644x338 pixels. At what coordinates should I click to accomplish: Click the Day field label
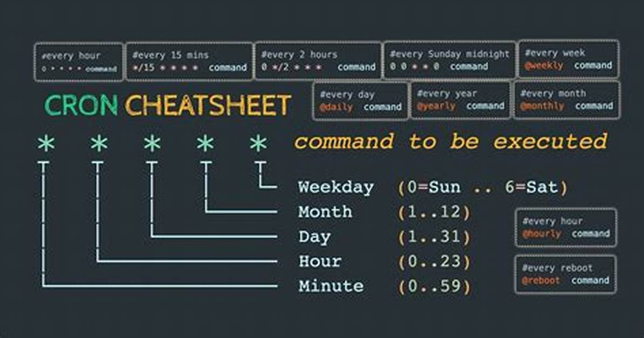(x=314, y=237)
